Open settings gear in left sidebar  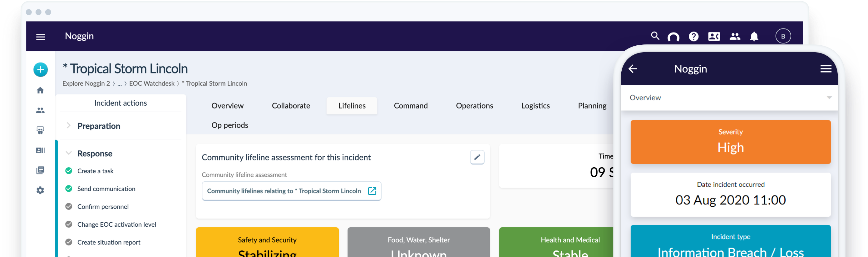tap(41, 190)
